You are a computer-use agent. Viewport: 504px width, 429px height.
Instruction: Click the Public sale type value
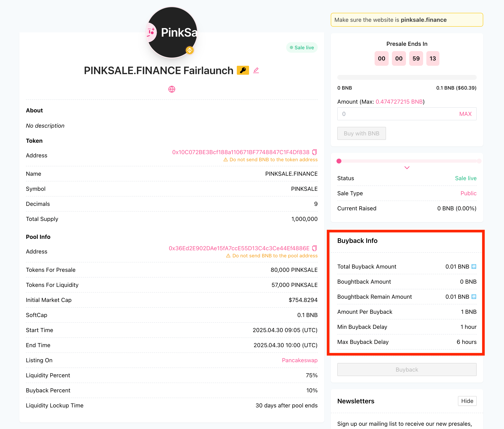click(x=469, y=193)
